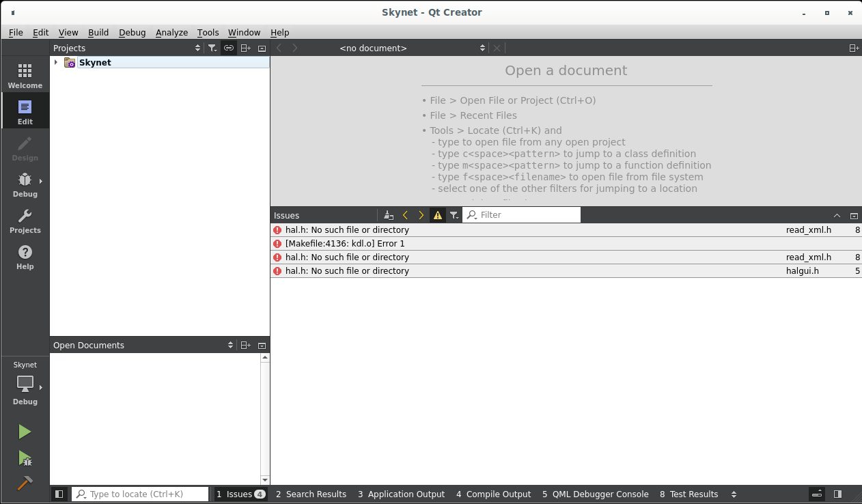Toggle warnings display in Issues
Image resolution: width=862 pixels, height=504 pixels.
438,215
